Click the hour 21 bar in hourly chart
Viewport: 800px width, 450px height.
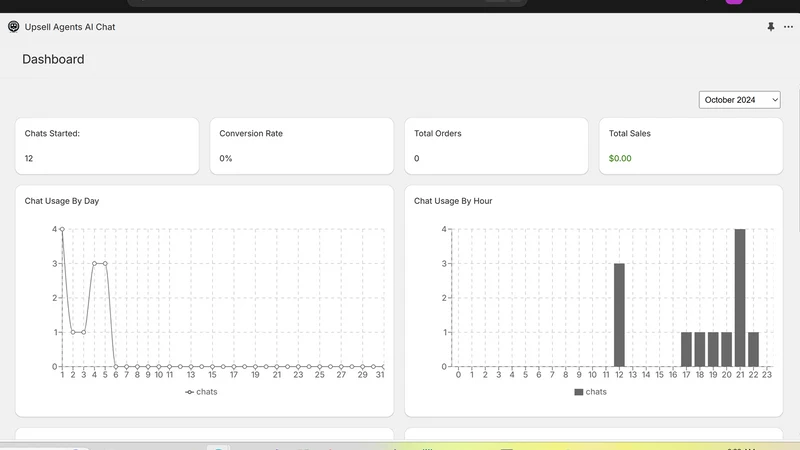click(740, 298)
